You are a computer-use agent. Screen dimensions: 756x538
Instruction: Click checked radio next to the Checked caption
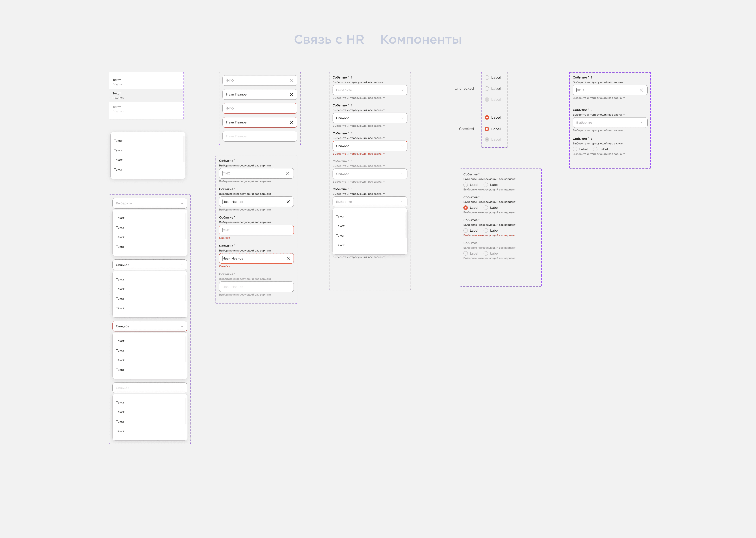pyautogui.click(x=487, y=129)
